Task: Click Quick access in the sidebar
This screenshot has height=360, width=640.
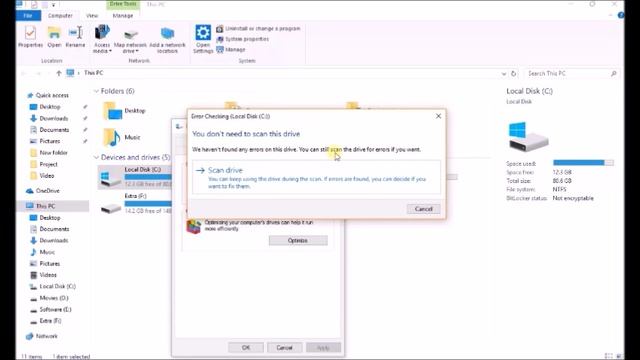Action: pyautogui.click(x=47, y=96)
